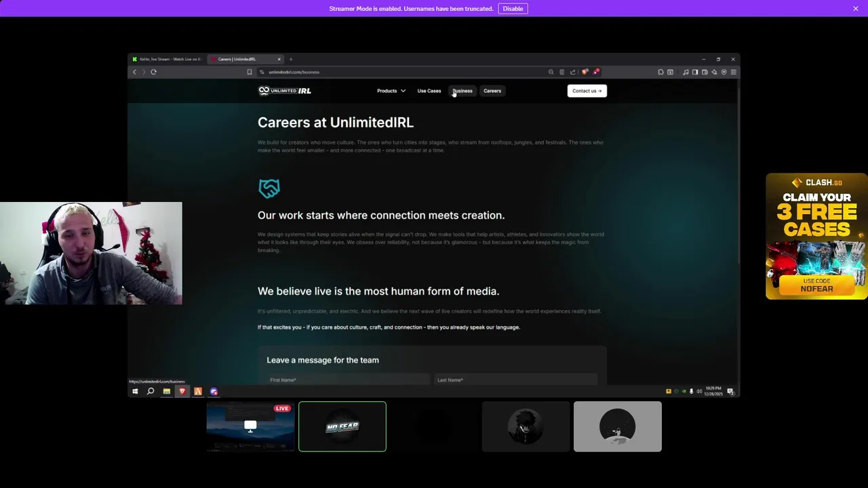Toggle the browser sidebar panel icon
This screenshot has height=488, width=868.
[x=695, y=72]
